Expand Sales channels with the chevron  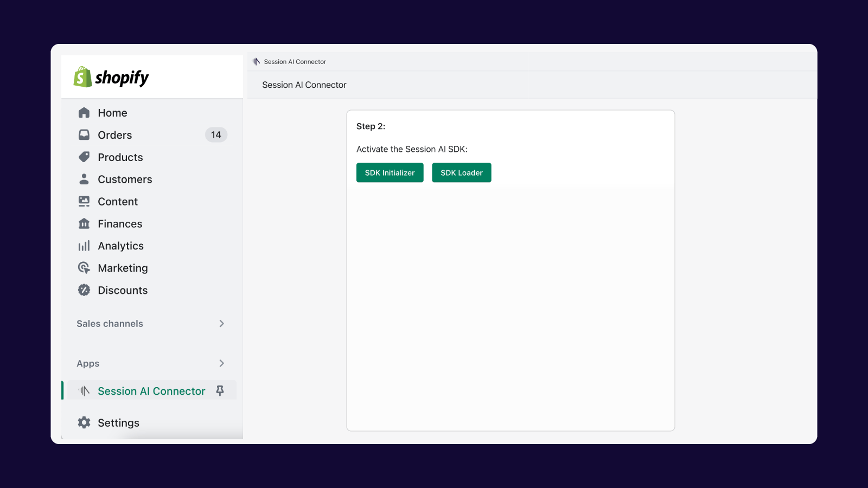click(221, 324)
